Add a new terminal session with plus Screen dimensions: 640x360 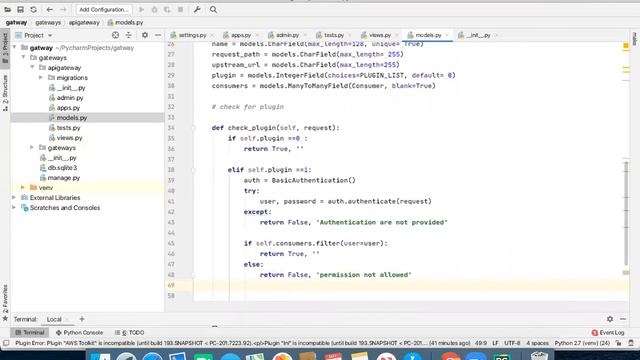[x=82, y=319]
